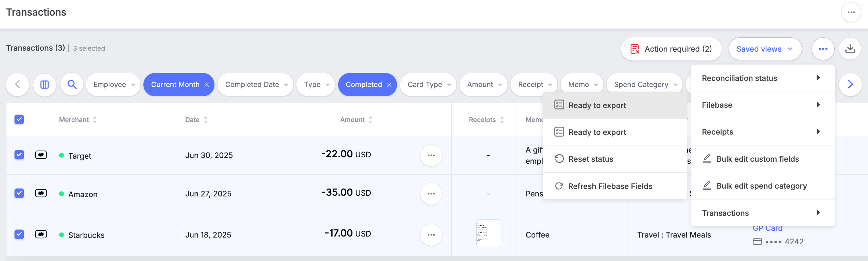Image resolution: width=868 pixels, height=261 pixels.
Task: Open the page options ellipsis at top right
Action: 851,12
